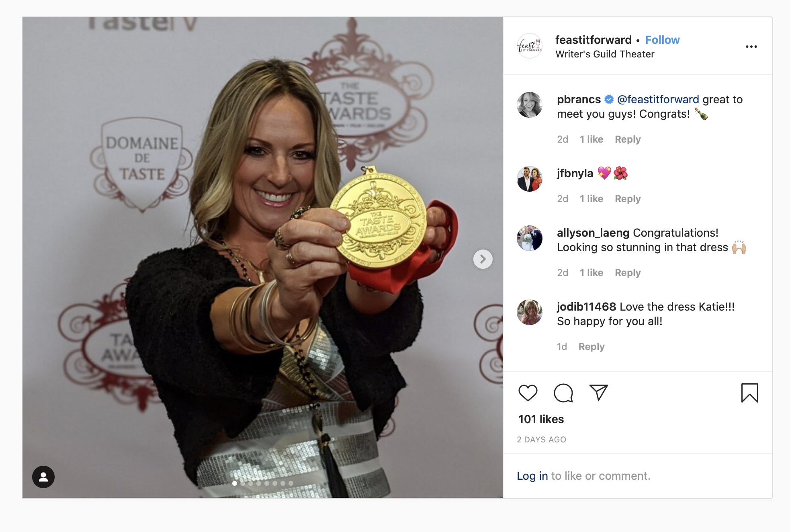This screenshot has width=790, height=532.
Task: Open the allyson_laeng profile avatar
Action: pyautogui.click(x=529, y=238)
